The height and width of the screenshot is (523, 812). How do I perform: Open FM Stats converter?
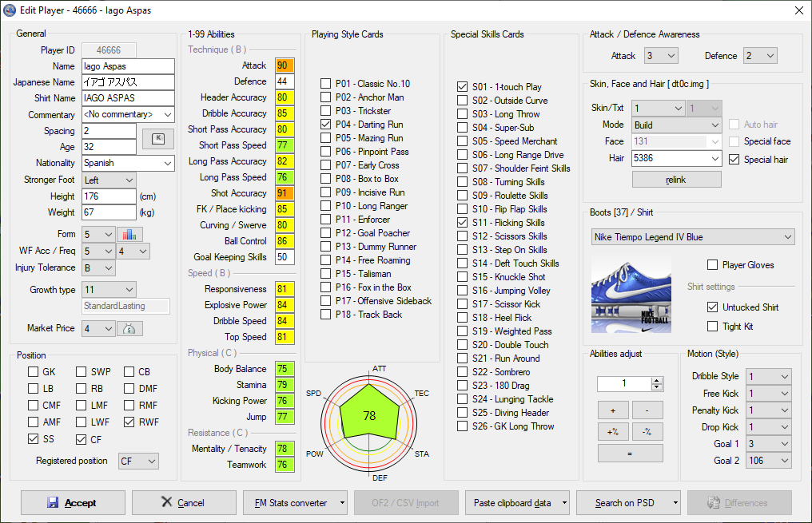[291, 502]
